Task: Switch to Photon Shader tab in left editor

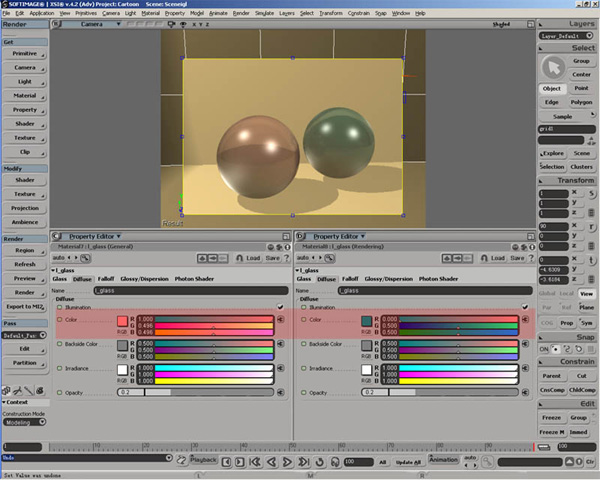Action: [194, 279]
